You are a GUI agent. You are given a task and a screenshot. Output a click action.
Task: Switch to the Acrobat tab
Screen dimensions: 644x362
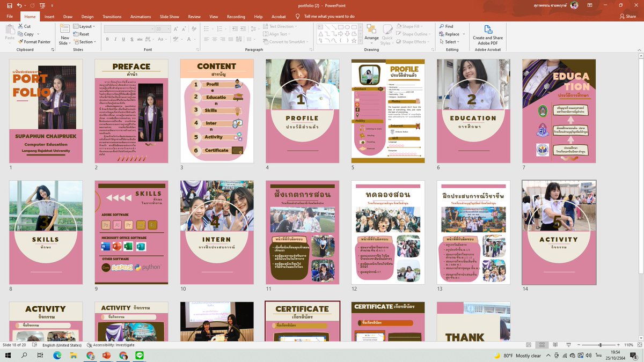(x=279, y=17)
